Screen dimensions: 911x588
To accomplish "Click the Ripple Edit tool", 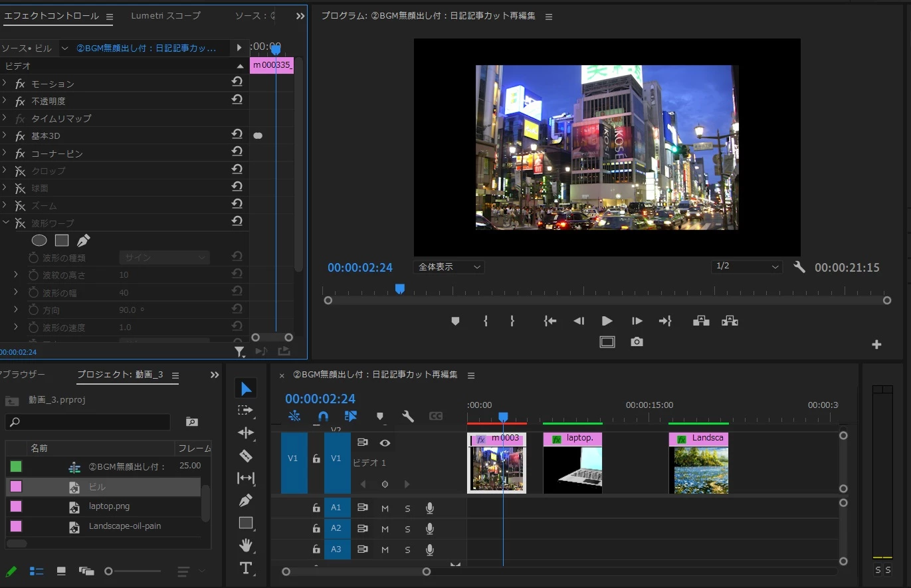I will tap(246, 433).
